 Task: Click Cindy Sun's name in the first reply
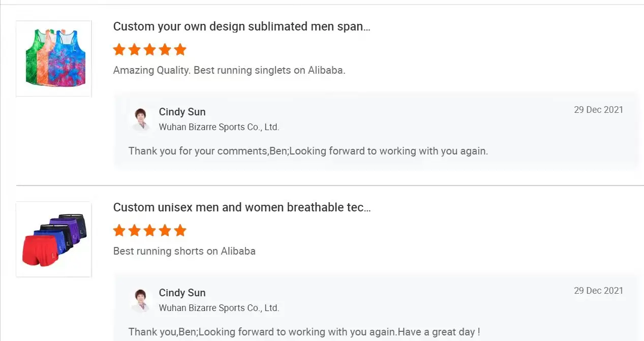click(x=182, y=112)
